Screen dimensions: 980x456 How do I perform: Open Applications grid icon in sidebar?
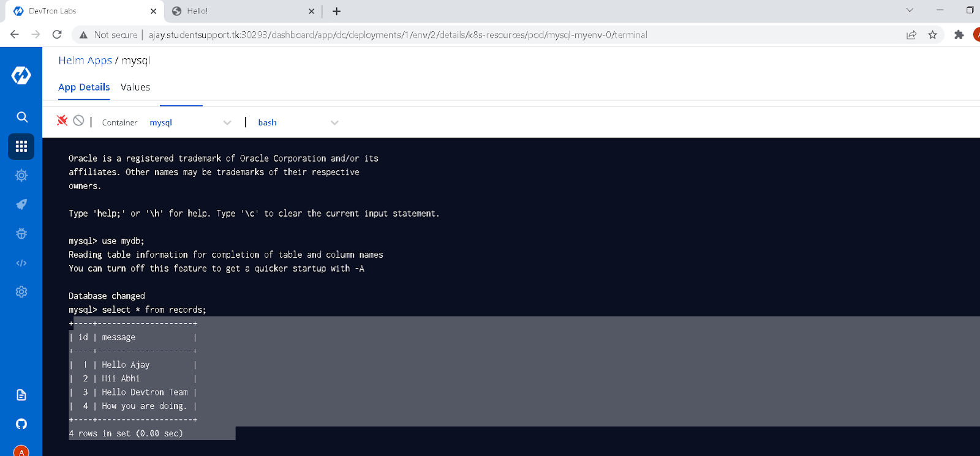coord(21,146)
